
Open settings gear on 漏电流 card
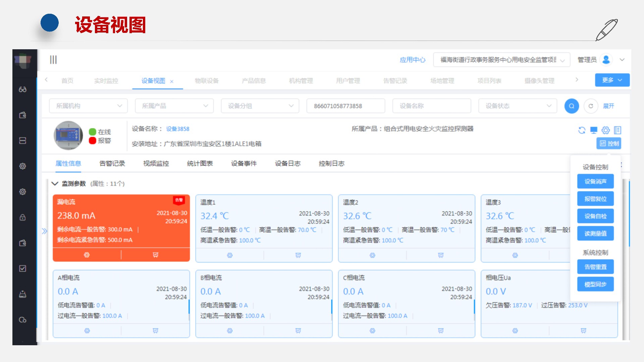[87, 255]
